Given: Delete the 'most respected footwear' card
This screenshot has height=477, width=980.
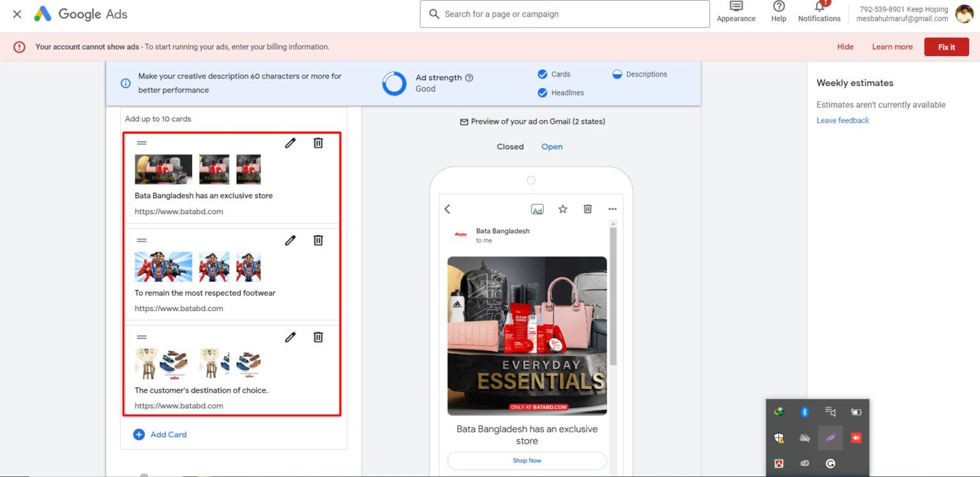Looking at the screenshot, I should [318, 240].
